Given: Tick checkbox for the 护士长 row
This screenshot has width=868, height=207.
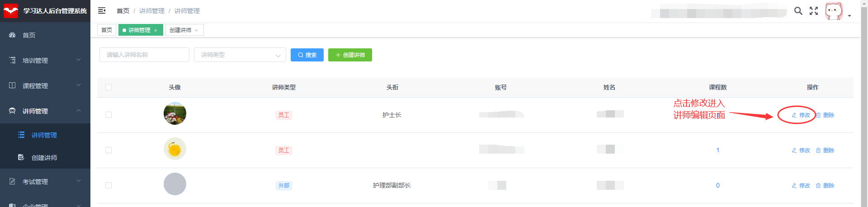Looking at the screenshot, I should pos(108,115).
